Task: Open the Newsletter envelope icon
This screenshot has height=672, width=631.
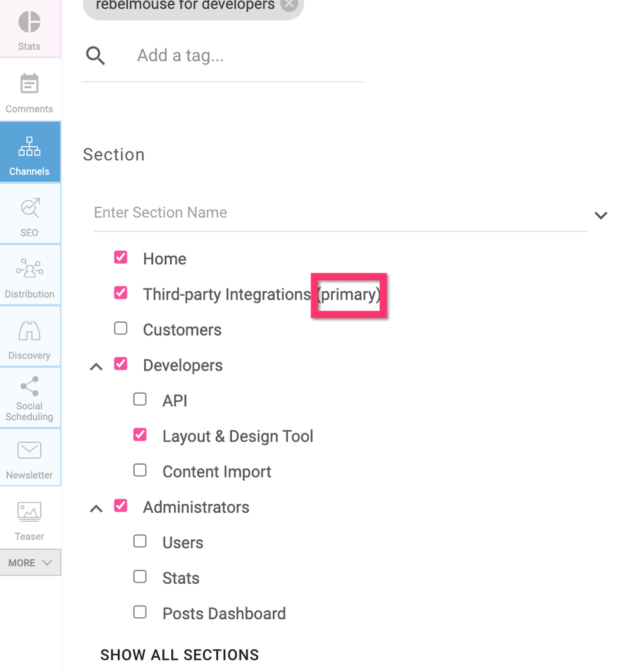Action: (29, 450)
